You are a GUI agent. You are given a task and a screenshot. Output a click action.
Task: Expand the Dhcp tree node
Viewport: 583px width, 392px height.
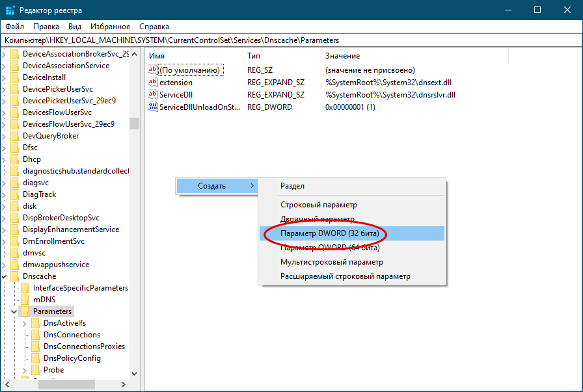[x=4, y=159]
